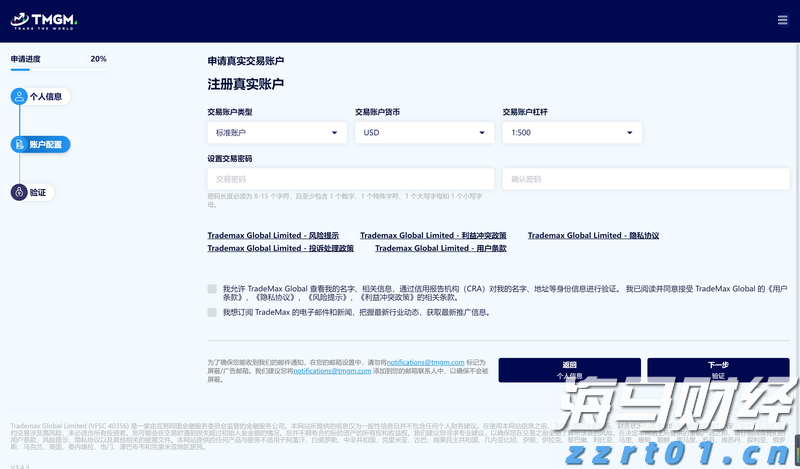This screenshot has height=469, width=800.
Task: Click the password length requirement hint text
Action: pyautogui.click(x=345, y=200)
